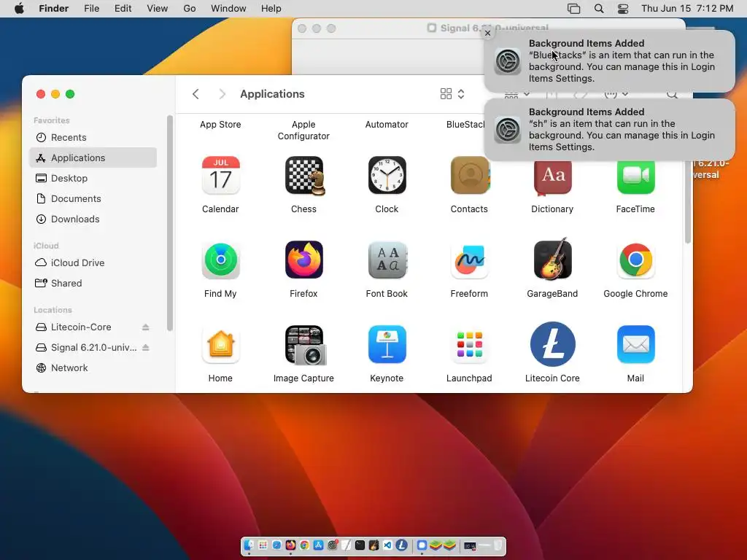Click the Finder icon in the Dock
Image resolution: width=747 pixels, height=560 pixels.
(x=249, y=545)
